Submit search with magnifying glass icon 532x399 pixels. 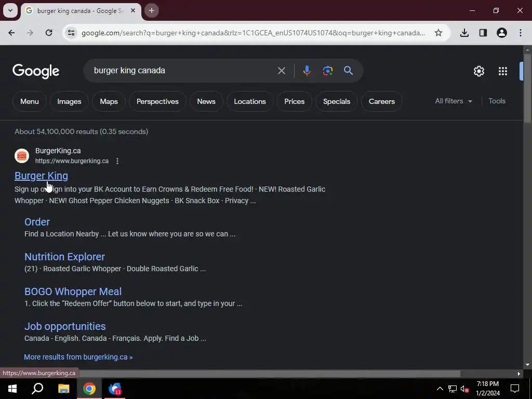click(349, 71)
